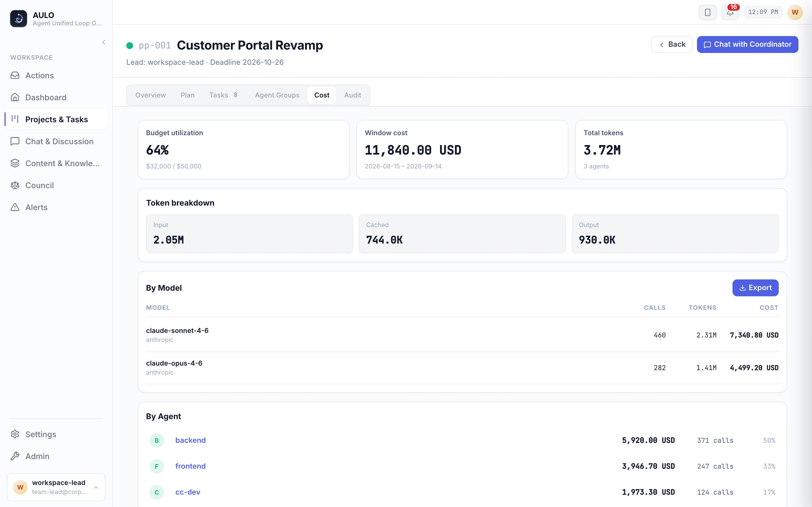This screenshot has height=507, width=812.
Task: Open the Agent Groups tab
Action: click(277, 95)
